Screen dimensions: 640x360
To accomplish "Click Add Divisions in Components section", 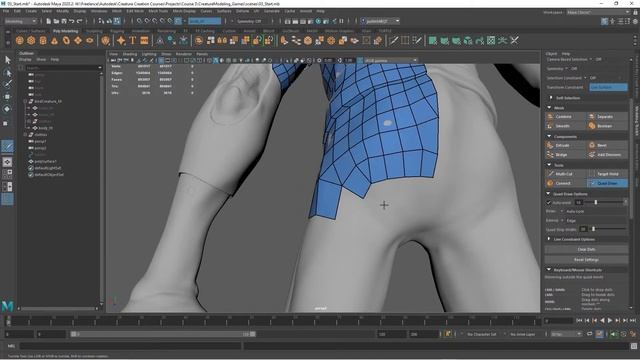I will [607, 155].
